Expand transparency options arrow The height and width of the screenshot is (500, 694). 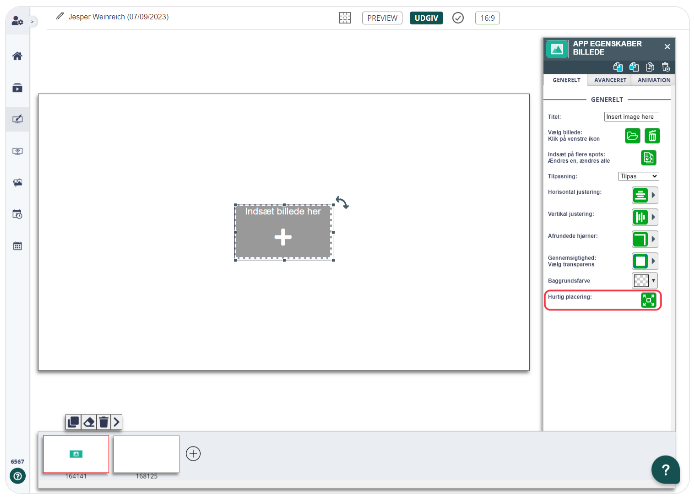653,261
